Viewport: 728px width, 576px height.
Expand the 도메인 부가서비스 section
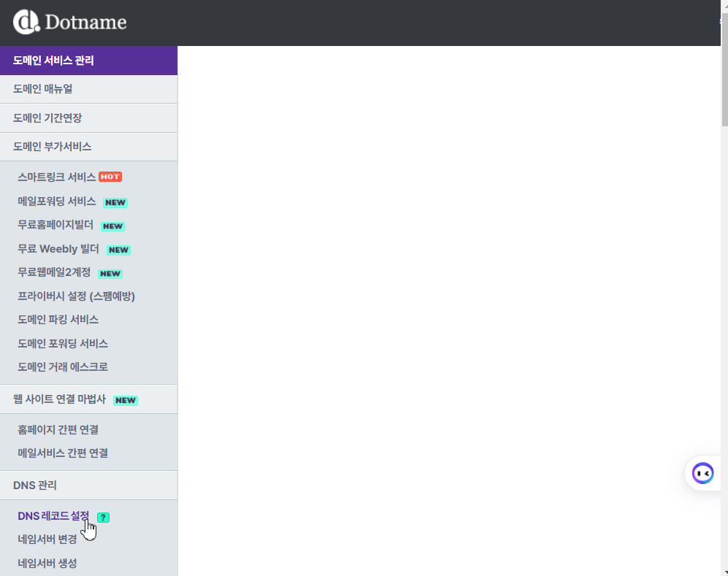[x=51, y=146]
